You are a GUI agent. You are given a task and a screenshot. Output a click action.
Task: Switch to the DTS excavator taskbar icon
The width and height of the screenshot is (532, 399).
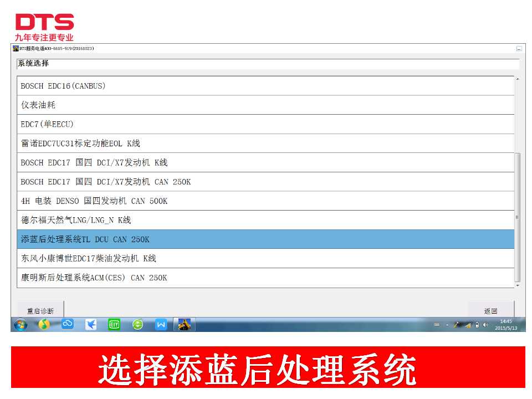pyautogui.click(x=184, y=325)
